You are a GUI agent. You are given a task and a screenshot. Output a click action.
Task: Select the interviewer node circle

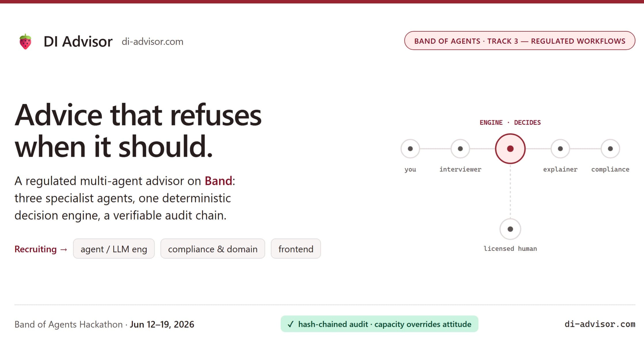[460, 149]
